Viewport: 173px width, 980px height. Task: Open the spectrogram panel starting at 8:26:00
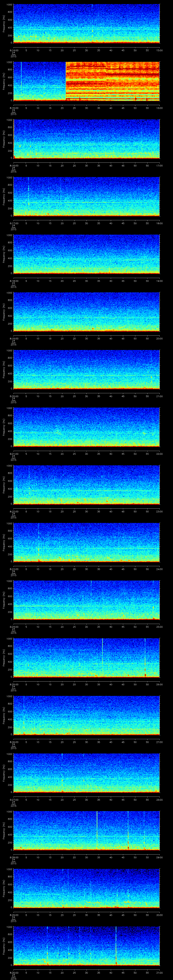pos(86,715)
